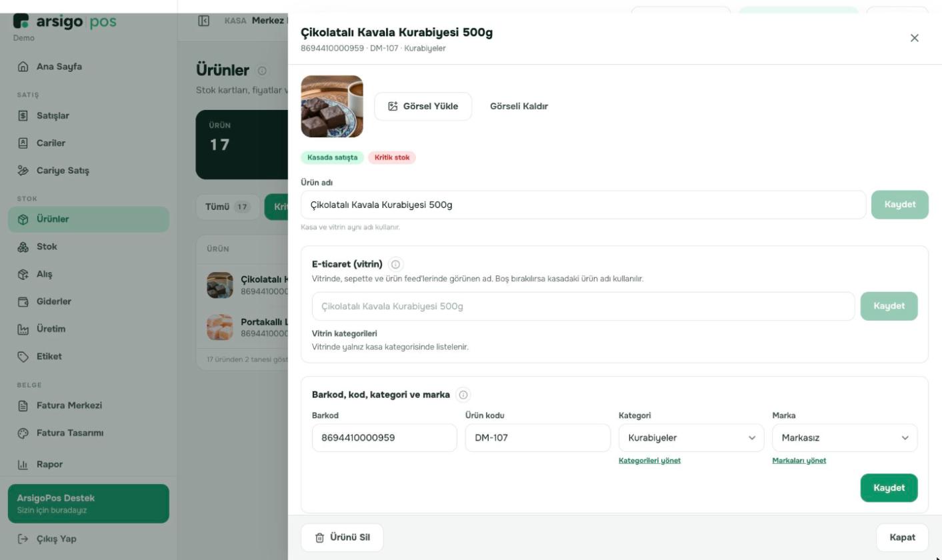Go to Stok in the sidebar menu
The image size is (942, 560).
[x=89, y=247]
